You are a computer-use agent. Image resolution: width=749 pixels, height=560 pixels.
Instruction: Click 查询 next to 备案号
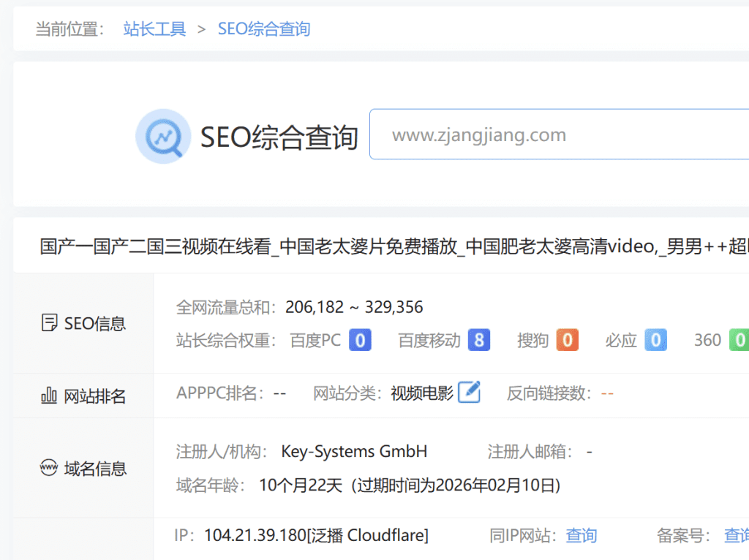click(736, 536)
